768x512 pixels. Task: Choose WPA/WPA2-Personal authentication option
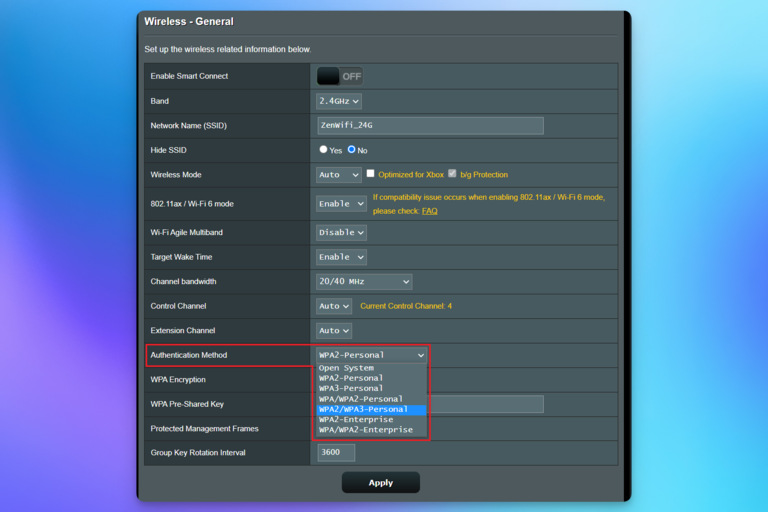(x=371, y=399)
